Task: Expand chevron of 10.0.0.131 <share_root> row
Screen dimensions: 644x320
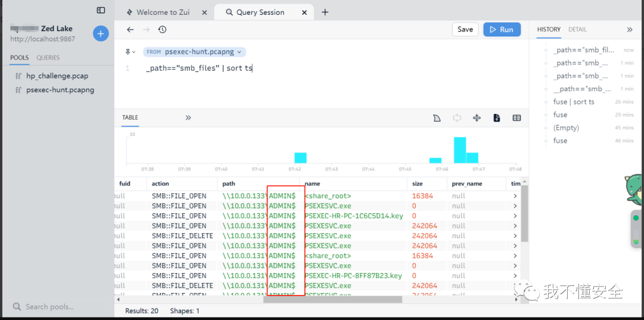Action: pyautogui.click(x=515, y=256)
